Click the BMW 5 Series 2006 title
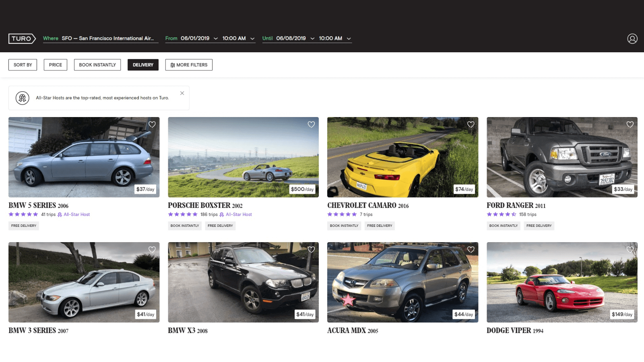This screenshot has width=644, height=362. [x=39, y=206]
